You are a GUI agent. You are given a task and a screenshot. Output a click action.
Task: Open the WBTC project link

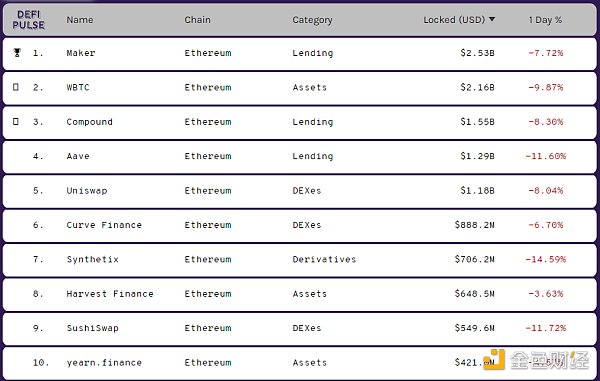point(78,87)
